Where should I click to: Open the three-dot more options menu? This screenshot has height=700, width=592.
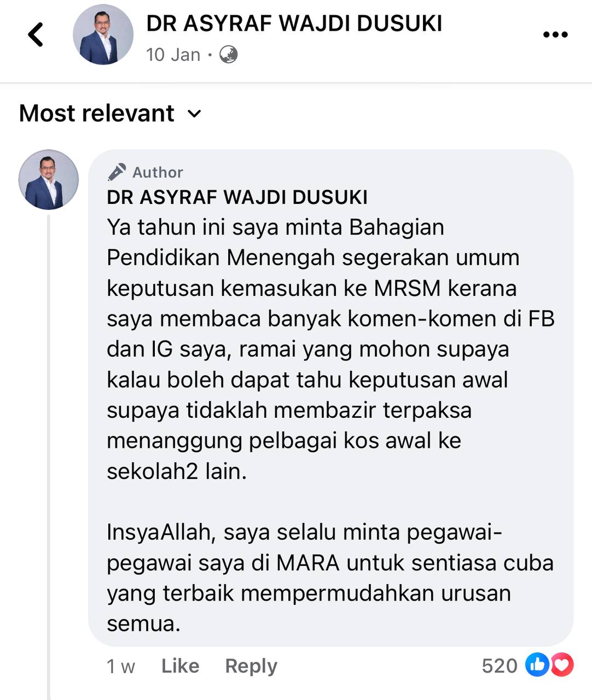click(555, 35)
